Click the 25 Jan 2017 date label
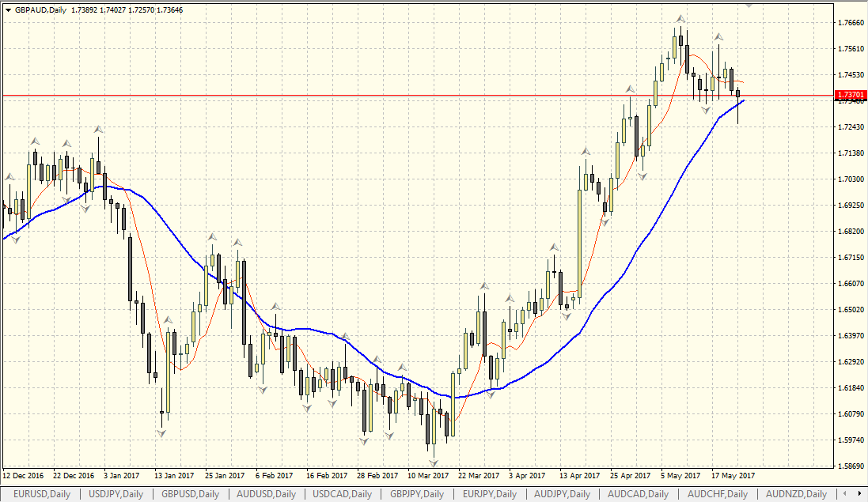This screenshot has width=868, height=502. [x=225, y=475]
